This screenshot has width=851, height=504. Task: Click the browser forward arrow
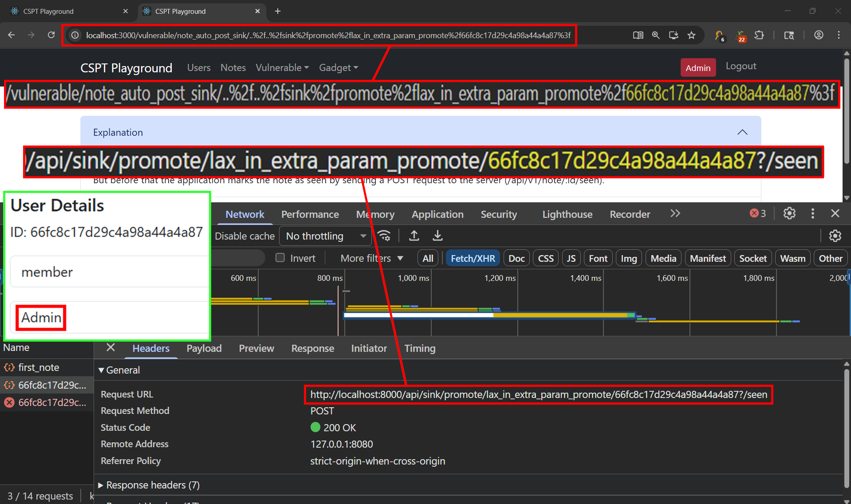point(31,35)
